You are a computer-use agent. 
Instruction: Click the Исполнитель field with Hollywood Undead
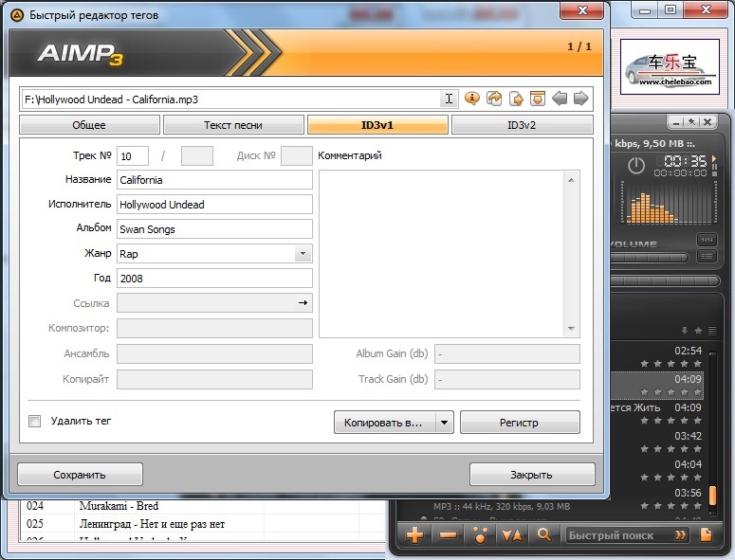click(x=214, y=205)
